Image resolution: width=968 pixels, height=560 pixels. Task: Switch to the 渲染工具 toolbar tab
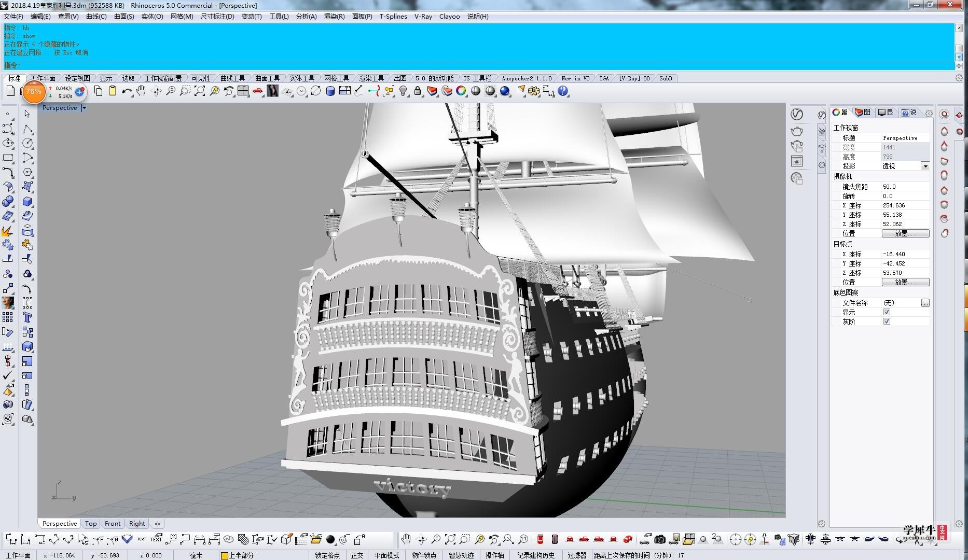point(371,78)
